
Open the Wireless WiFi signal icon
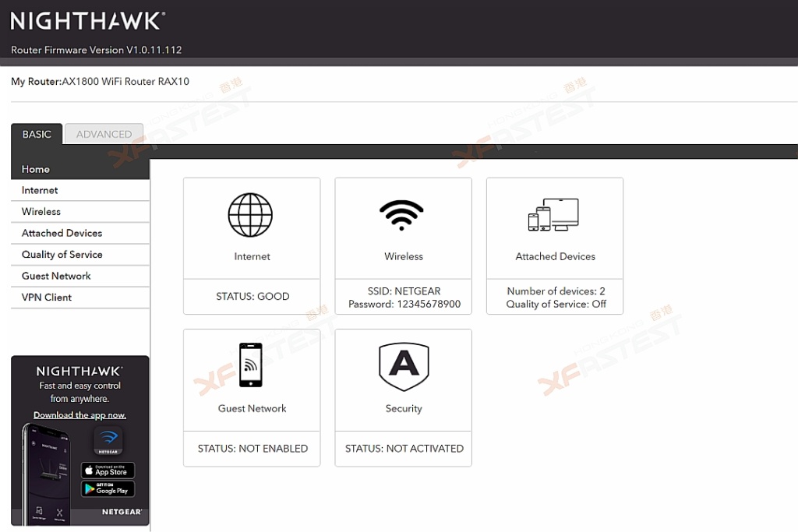(402, 216)
